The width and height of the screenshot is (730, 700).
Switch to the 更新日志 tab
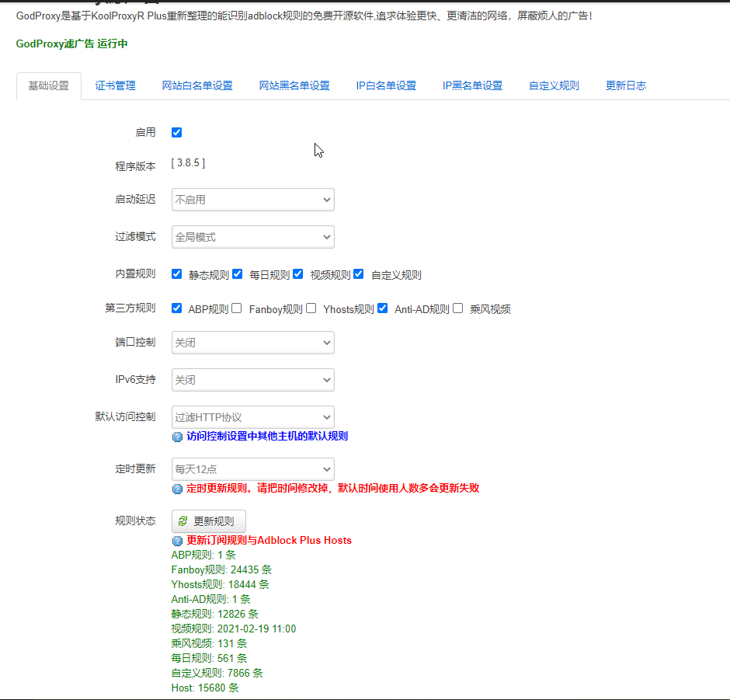[625, 85]
